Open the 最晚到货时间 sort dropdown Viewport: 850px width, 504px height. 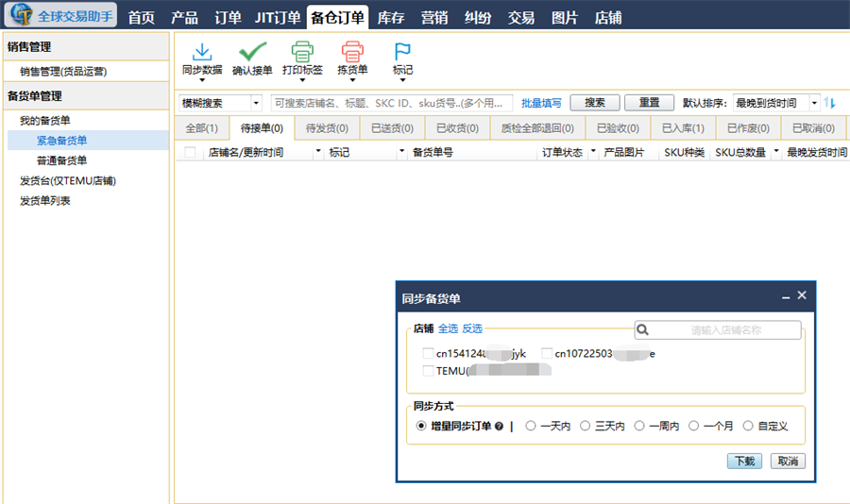814,103
